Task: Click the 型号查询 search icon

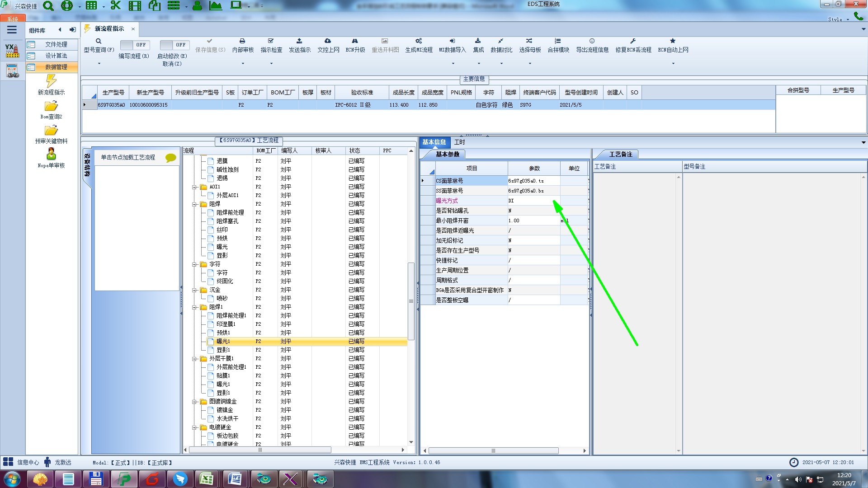Action: 99,41
